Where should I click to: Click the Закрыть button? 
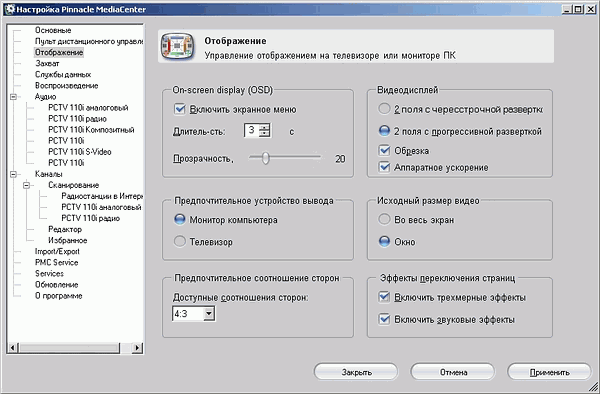(356, 372)
